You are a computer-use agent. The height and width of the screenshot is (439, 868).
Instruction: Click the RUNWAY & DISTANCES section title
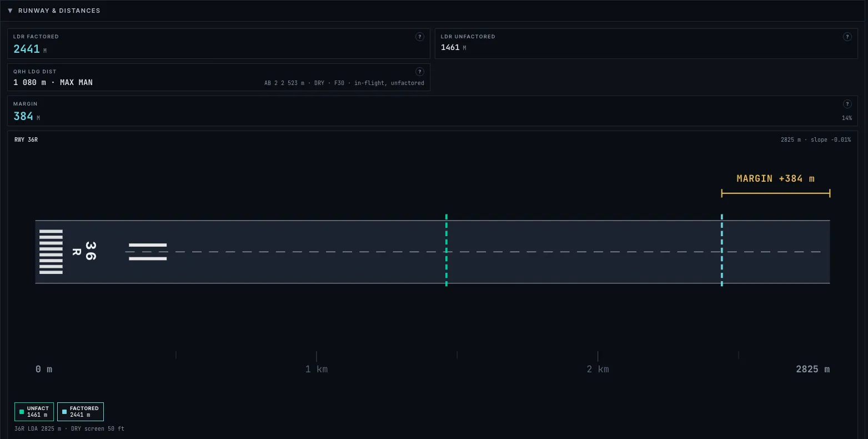(59, 11)
